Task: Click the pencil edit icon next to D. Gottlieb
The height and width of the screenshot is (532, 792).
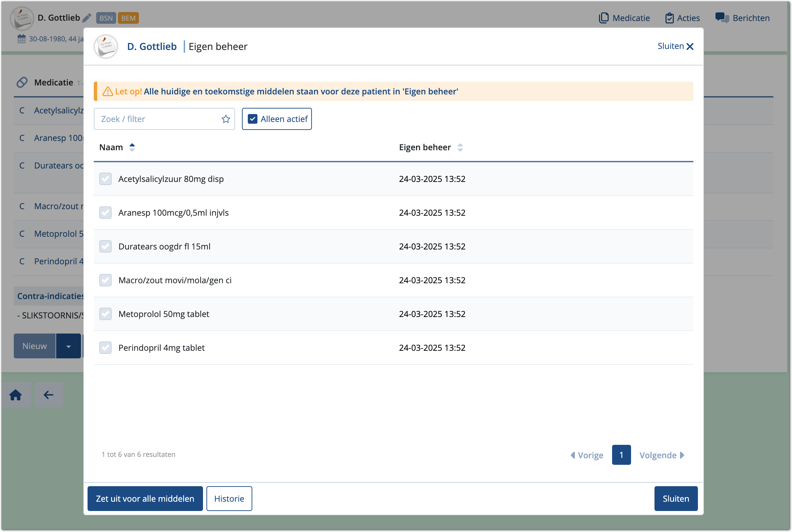Action: [87, 18]
